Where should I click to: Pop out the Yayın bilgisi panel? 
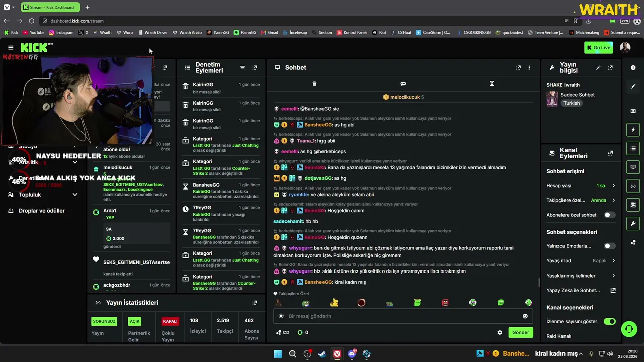coord(610,68)
